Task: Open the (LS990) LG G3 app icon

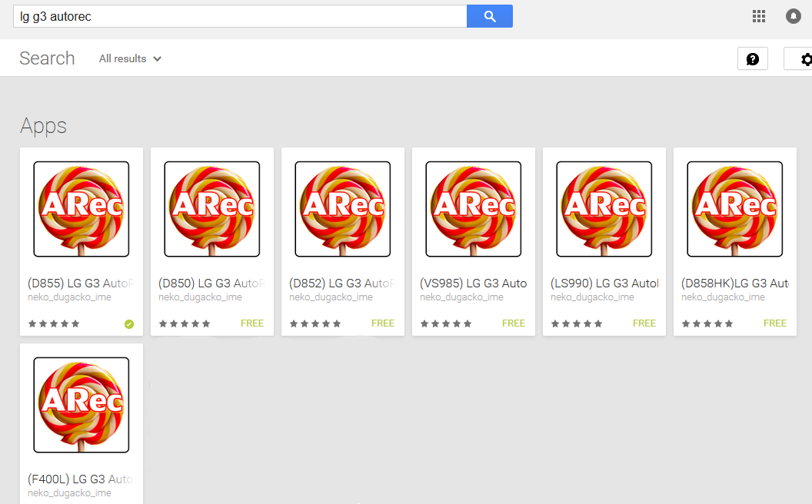Action: pyautogui.click(x=604, y=209)
